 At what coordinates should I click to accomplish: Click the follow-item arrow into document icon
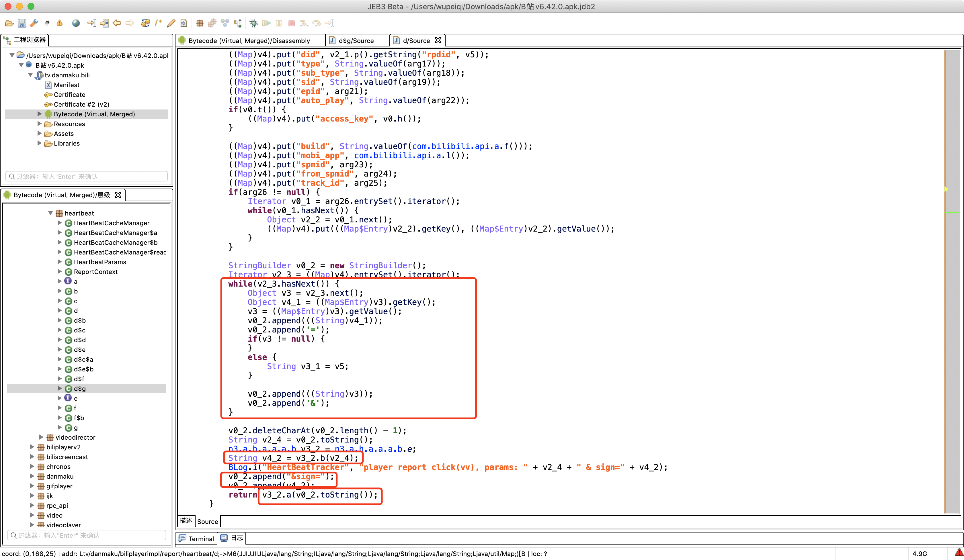point(104,23)
